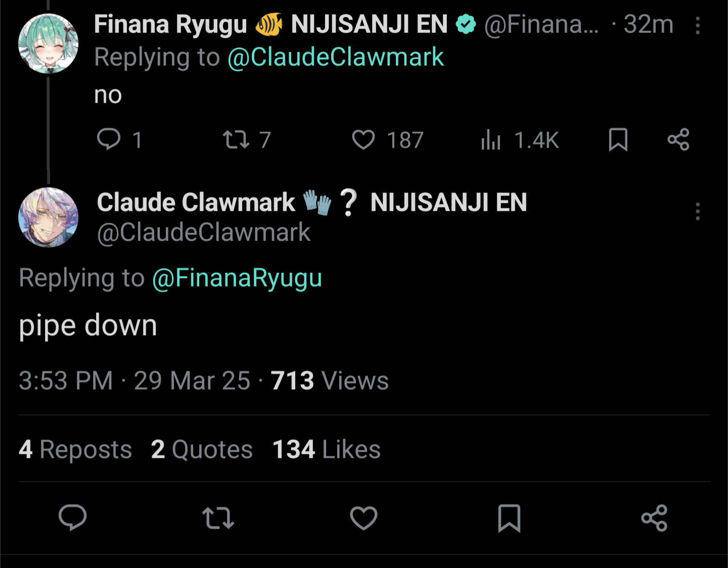Open more options for Claude's tweet
The image size is (728, 568).
(x=698, y=211)
